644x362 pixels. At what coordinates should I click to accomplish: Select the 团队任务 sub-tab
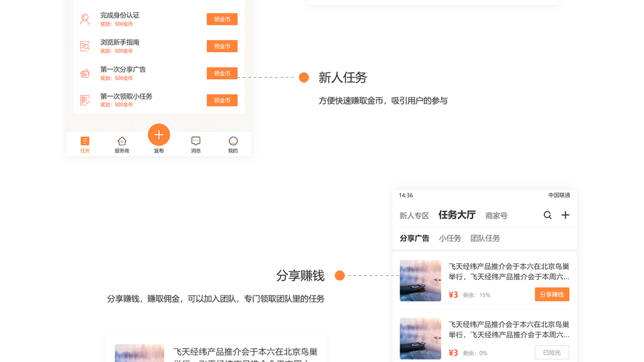485,238
